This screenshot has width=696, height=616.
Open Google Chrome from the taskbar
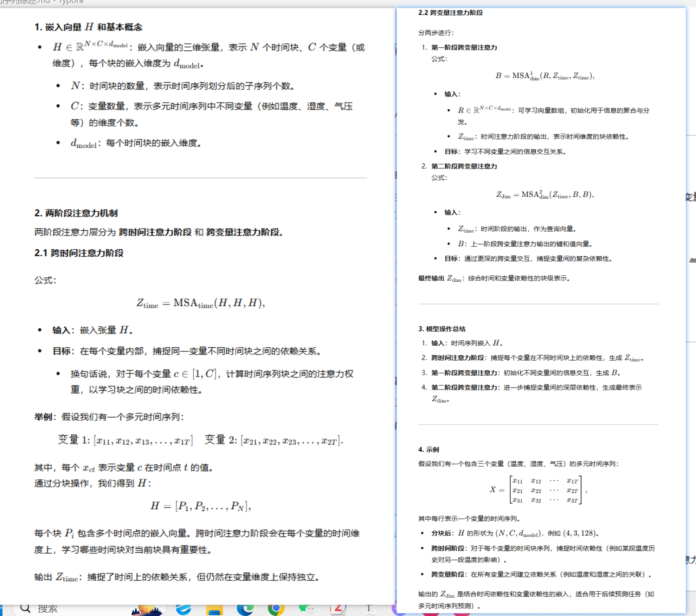[276, 609]
